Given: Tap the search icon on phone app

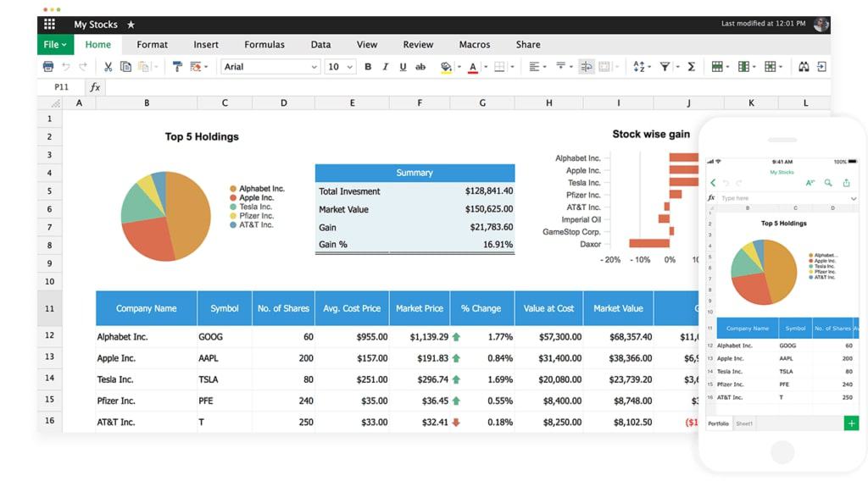Looking at the screenshot, I should click(828, 182).
